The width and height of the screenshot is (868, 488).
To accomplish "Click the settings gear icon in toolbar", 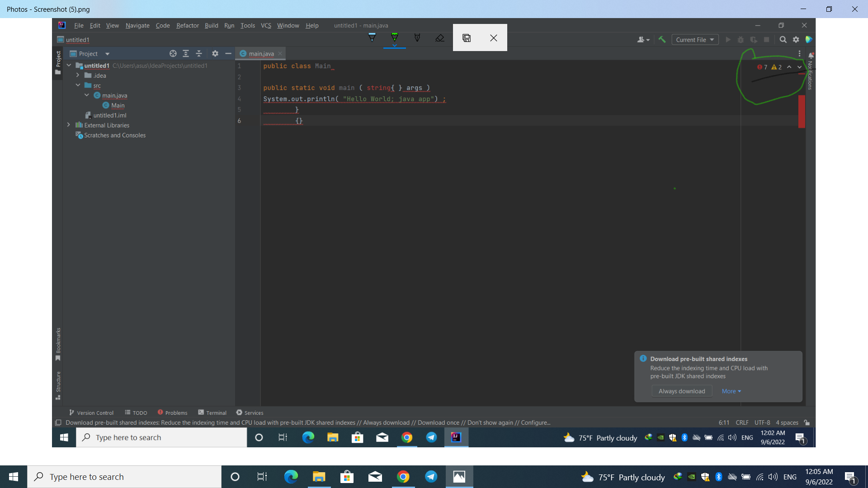I will [796, 39].
